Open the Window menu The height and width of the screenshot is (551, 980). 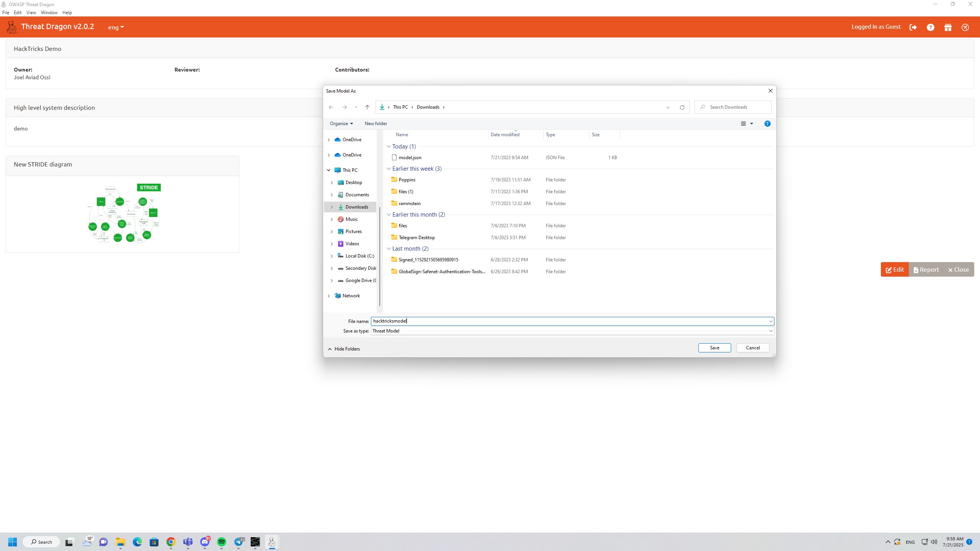coord(49,13)
